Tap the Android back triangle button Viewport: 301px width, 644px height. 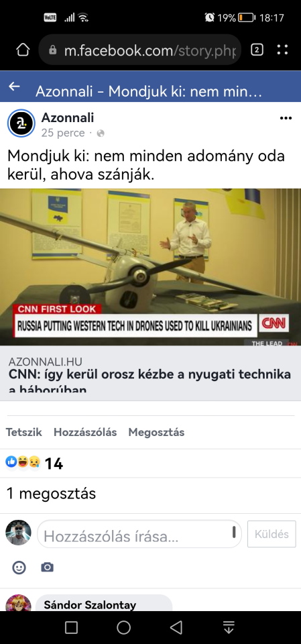click(176, 627)
